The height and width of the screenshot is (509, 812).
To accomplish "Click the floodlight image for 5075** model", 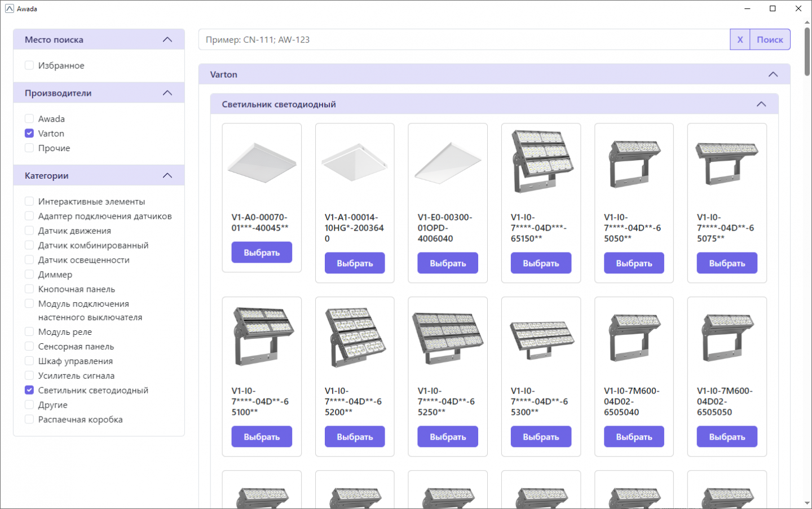I will click(727, 163).
